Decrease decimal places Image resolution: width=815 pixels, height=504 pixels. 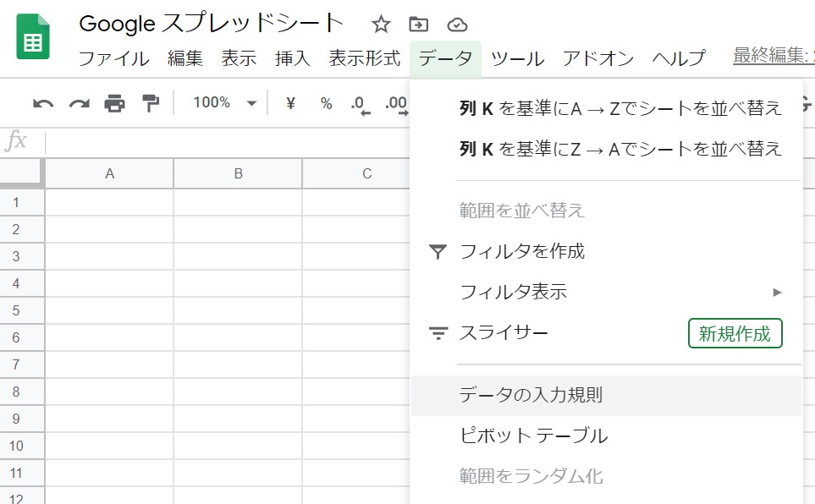(x=361, y=105)
